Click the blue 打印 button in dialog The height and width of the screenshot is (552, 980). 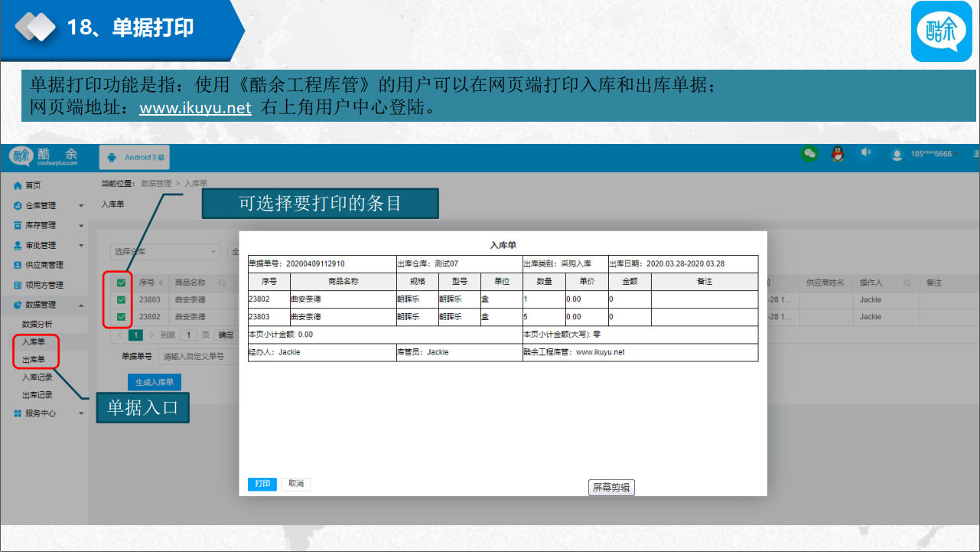click(x=262, y=484)
